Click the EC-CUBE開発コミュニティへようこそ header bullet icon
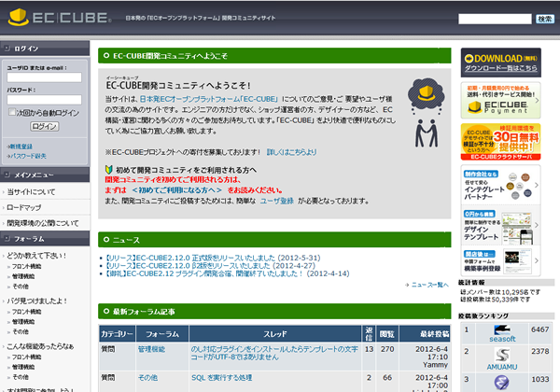This screenshot has height=392, width=560. [106, 55]
